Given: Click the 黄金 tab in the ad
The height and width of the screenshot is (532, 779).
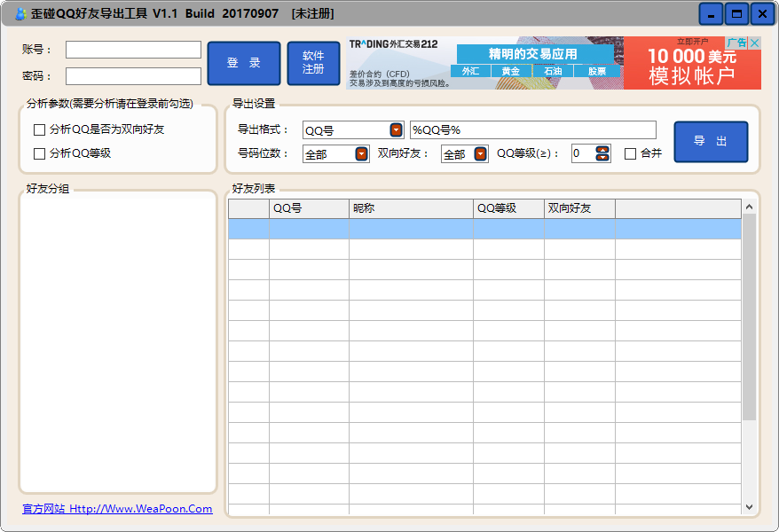Looking at the screenshot, I should (x=511, y=72).
